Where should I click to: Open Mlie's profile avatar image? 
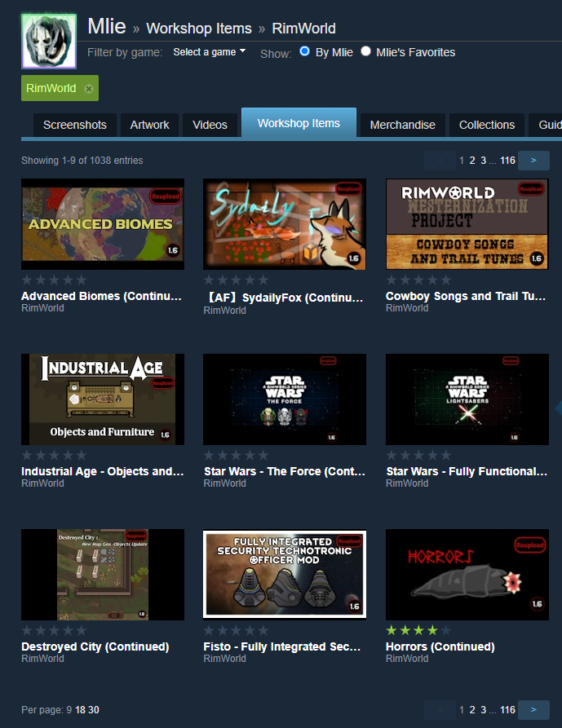point(49,42)
